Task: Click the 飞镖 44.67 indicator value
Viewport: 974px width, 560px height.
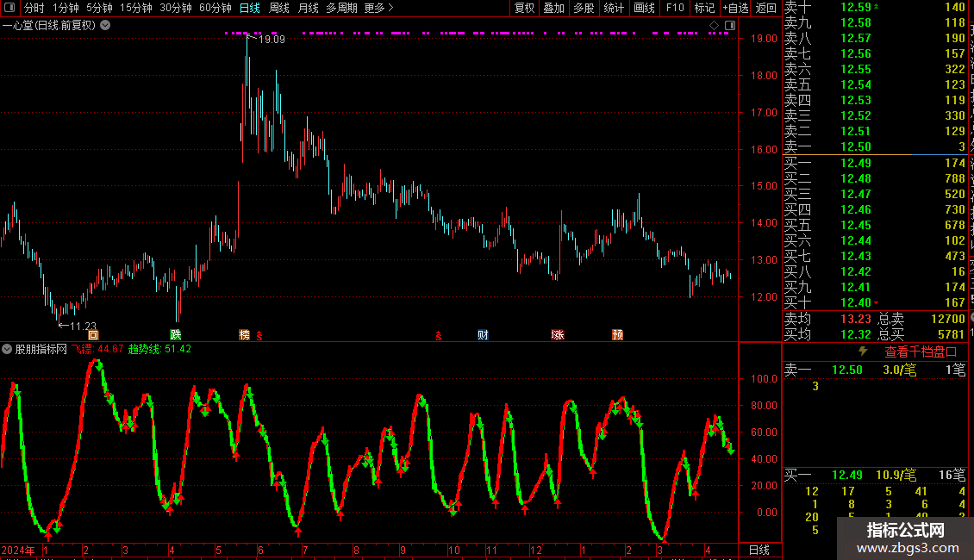Action: (x=97, y=349)
